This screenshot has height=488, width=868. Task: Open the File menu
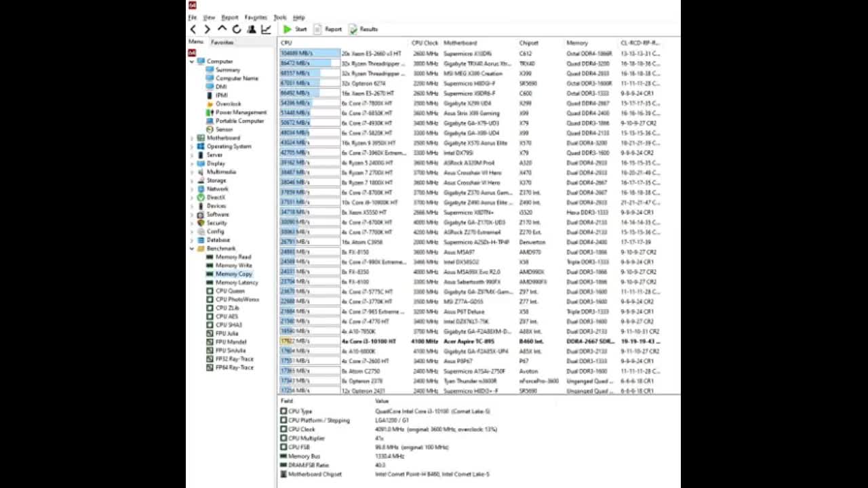coord(193,17)
